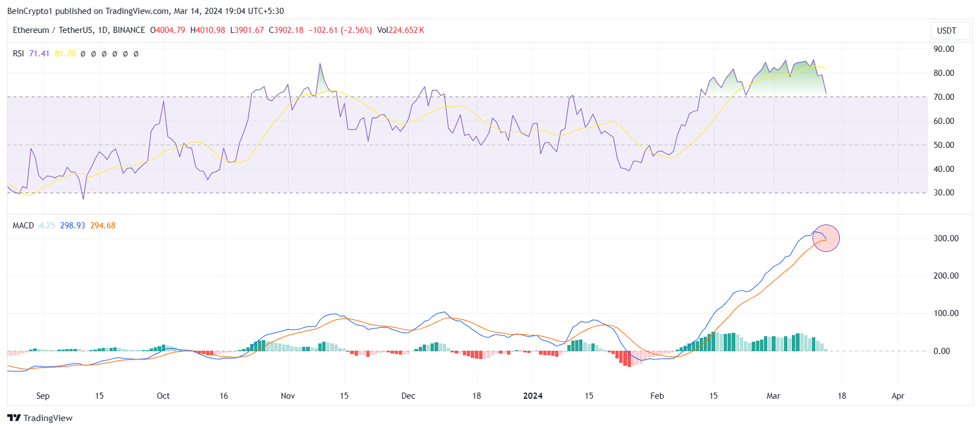The height and width of the screenshot is (430, 980).
Task: Click the 2024 label on the time axis
Action: click(533, 396)
